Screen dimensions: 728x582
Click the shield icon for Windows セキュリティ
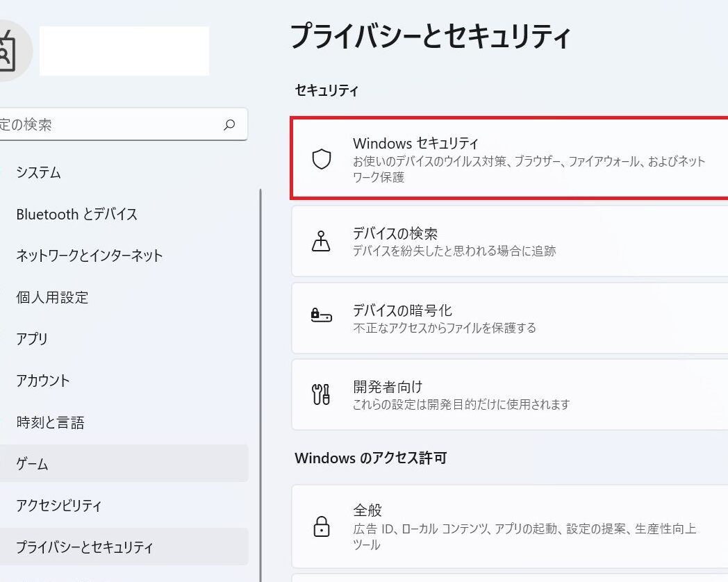(x=322, y=159)
